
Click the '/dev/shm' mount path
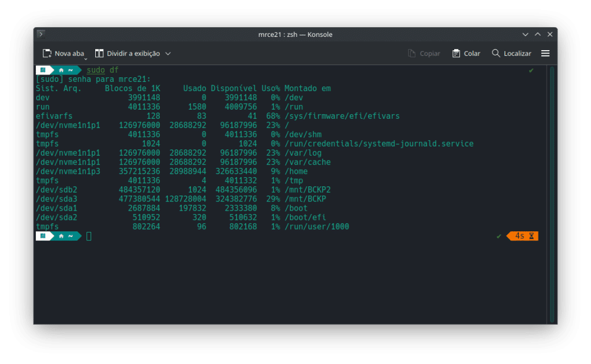pyautogui.click(x=303, y=134)
